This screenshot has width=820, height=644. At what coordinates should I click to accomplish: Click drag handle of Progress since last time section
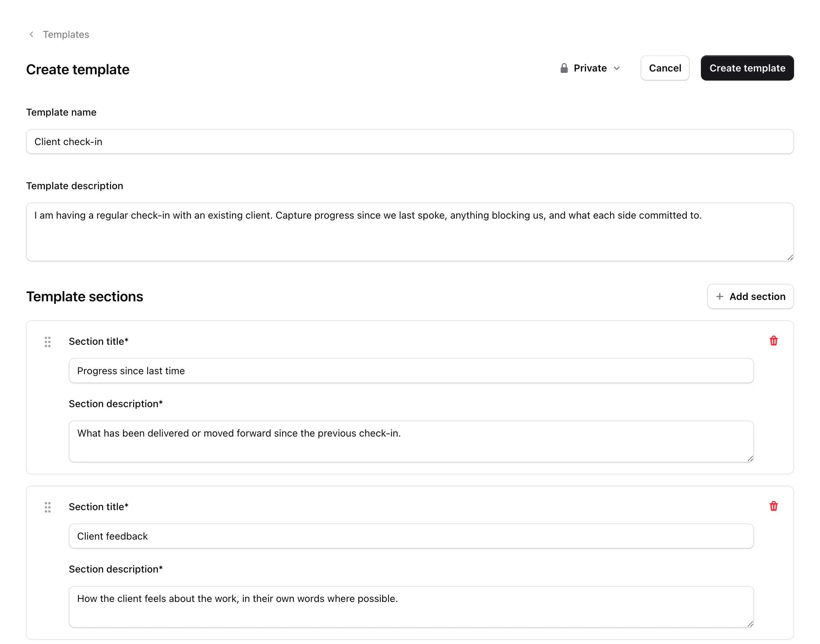pyautogui.click(x=48, y=342)
